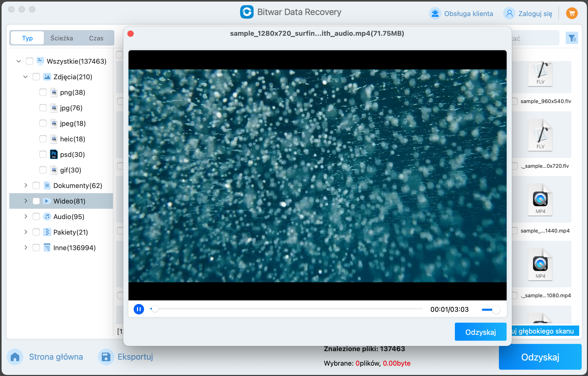The width and height of the screenshot is (588, 376).
Task: Enable the Audio(95) checkbox
Action: [x=36, y=217]
